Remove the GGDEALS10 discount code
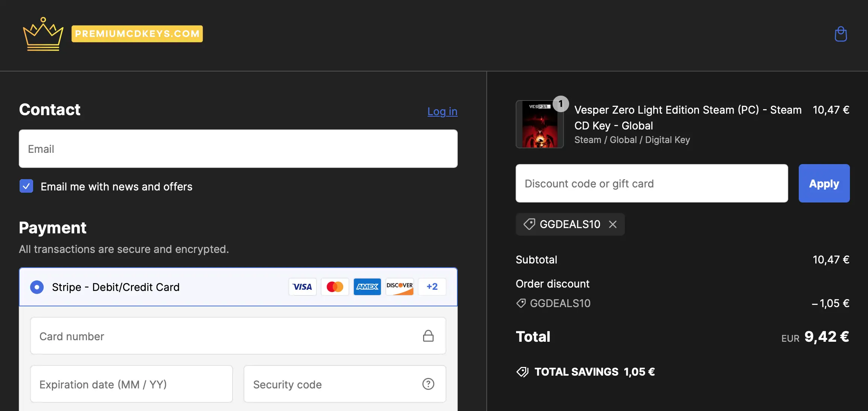 tap(613, 224)
